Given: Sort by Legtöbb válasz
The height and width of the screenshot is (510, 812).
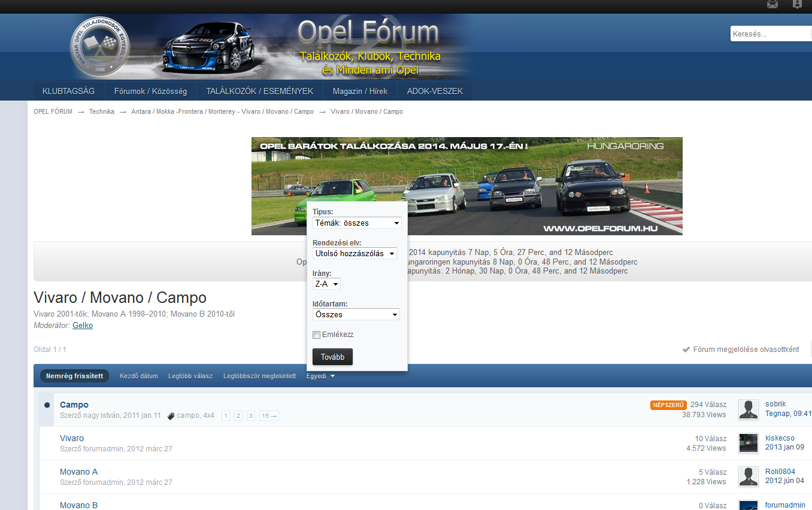Looking at the screenshot, I should [x=190, y=376].
